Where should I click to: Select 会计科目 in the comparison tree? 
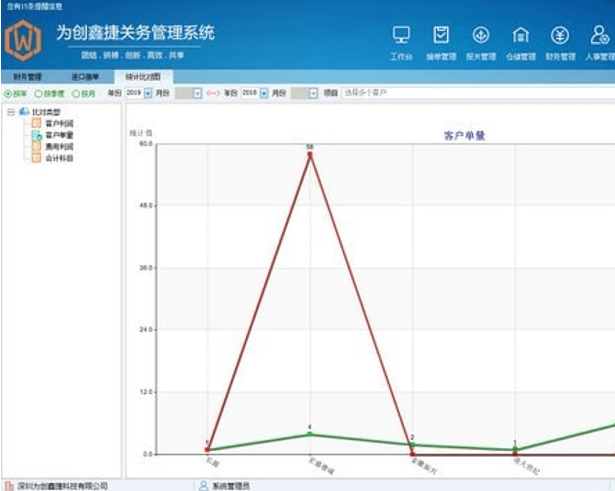pos(60,158)
